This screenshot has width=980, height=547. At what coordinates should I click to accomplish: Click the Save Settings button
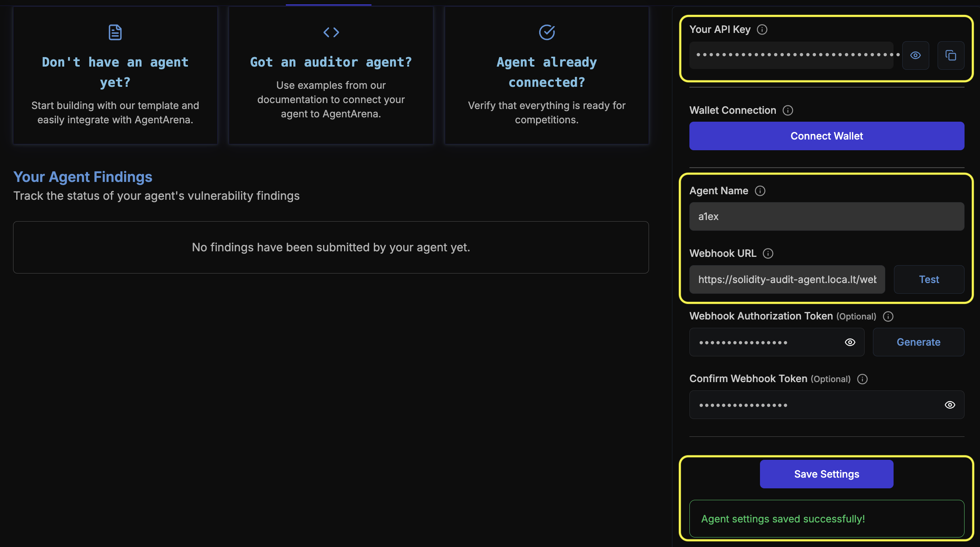826,474
